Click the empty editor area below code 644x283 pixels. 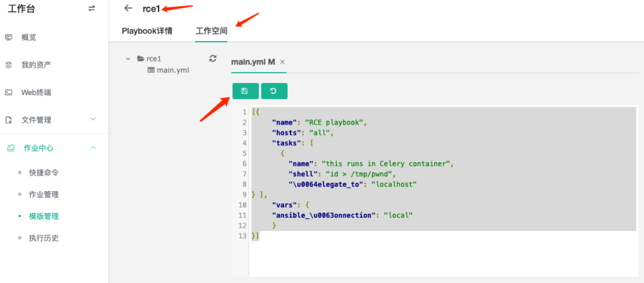443,259
